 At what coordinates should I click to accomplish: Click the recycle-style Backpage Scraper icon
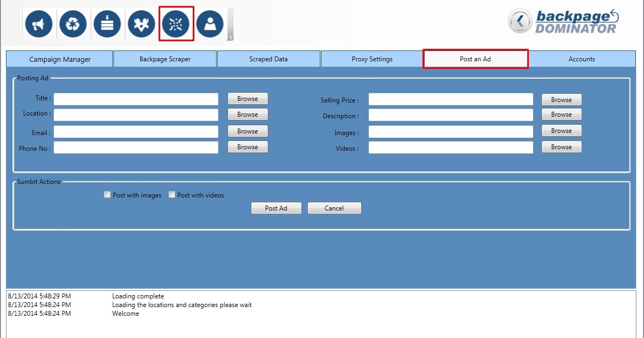point(72,23)
